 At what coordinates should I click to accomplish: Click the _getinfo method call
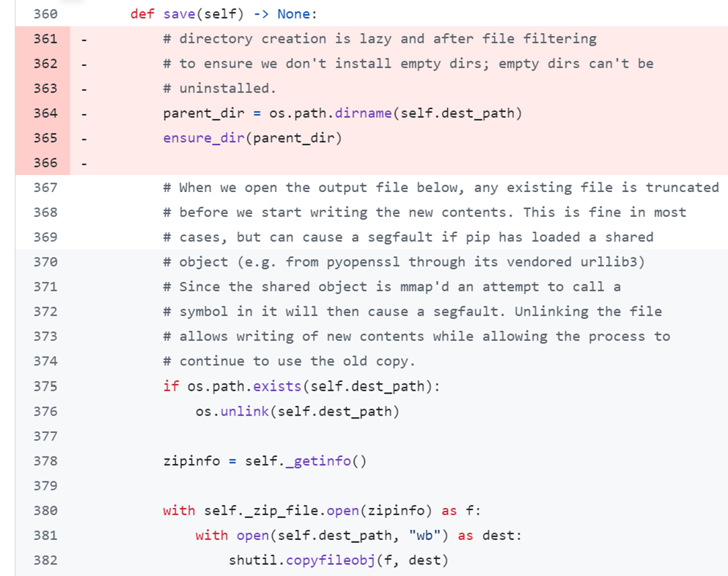tap(318, 461)
